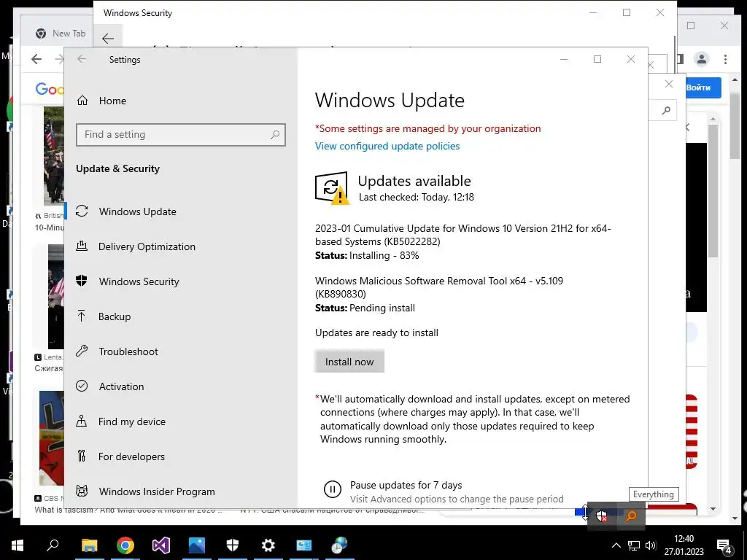Click the Activation checkmark circle icon
The width and height of the screenshot is (747, 560).
(x=82, y=386)
